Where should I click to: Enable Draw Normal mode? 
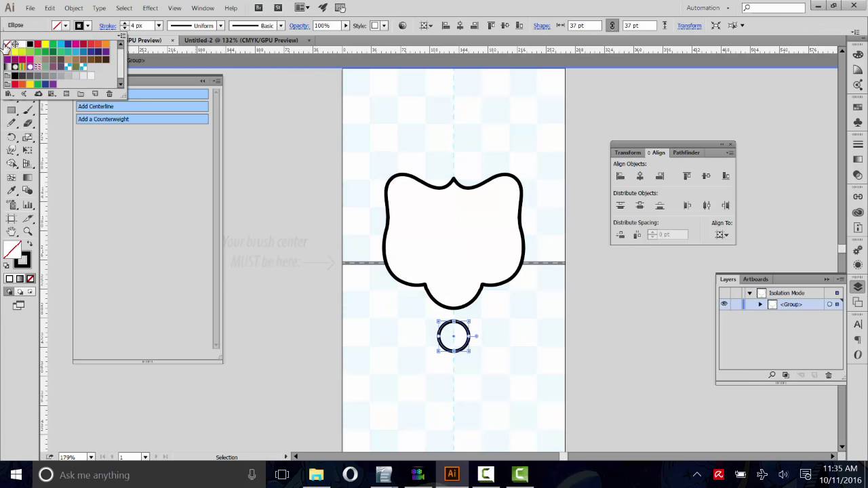click(x=9, y=291)
